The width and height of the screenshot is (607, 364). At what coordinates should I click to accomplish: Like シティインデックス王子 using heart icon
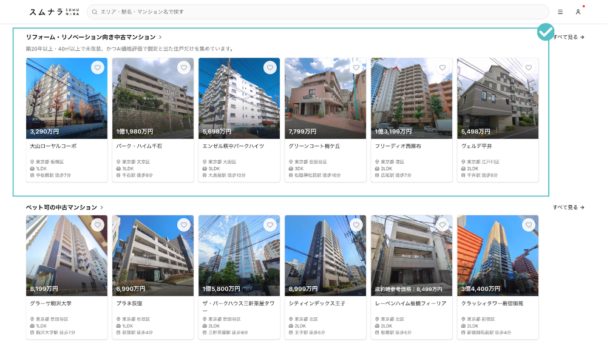[x=356, y=224]
